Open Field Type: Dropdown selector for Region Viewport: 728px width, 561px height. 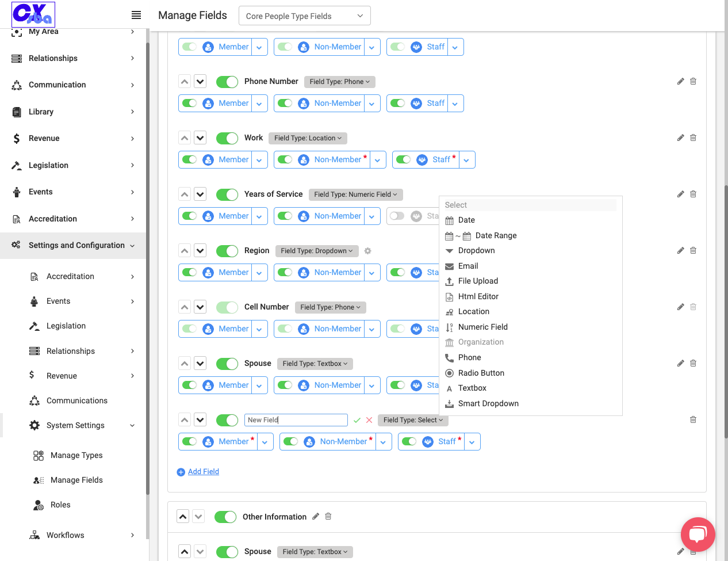click(x=317, y=251)
